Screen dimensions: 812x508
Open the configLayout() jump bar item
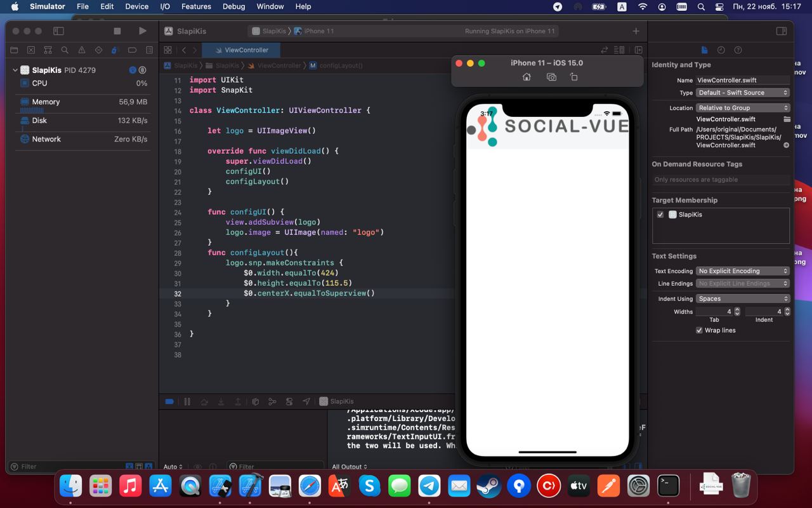(336, 65)
